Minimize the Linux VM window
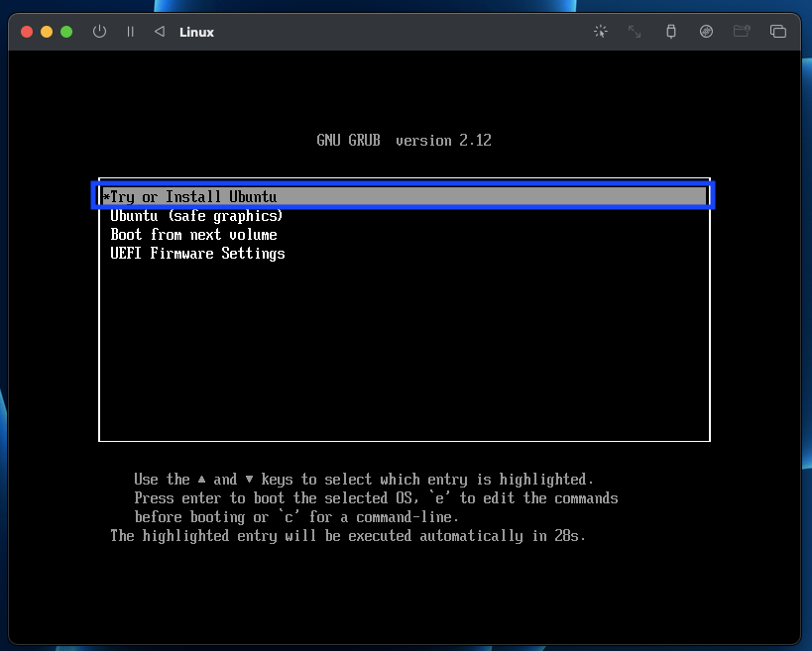The width and height of the screenshot is (812, 651). [47, 32]
